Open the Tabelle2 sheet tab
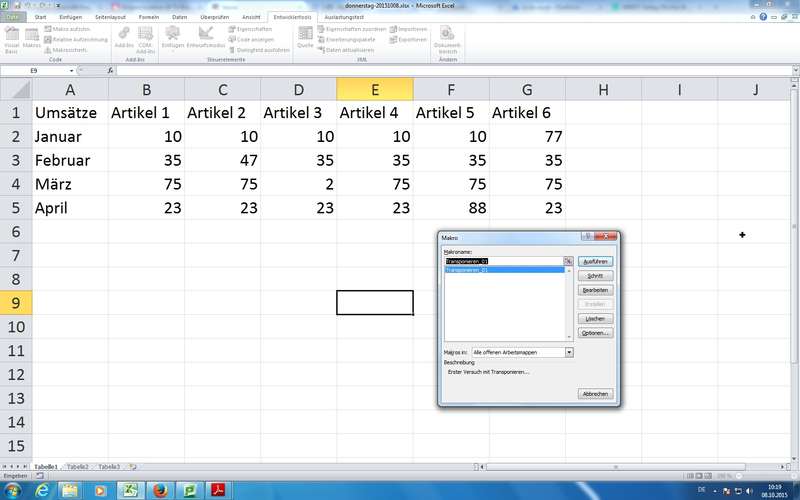This screenshot has height=500, width=800. [x=78, y=467]
